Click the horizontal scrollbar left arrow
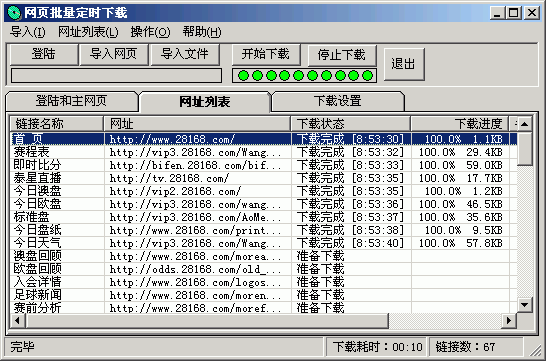The width and height of the screenshot is (546, 361). point(17,321)
